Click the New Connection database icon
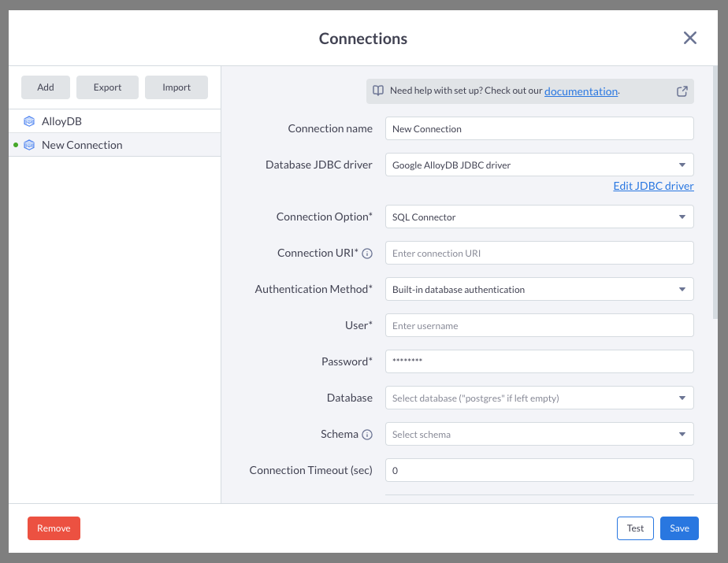This screenshot has height=563, width=728. tap(29, 145)
